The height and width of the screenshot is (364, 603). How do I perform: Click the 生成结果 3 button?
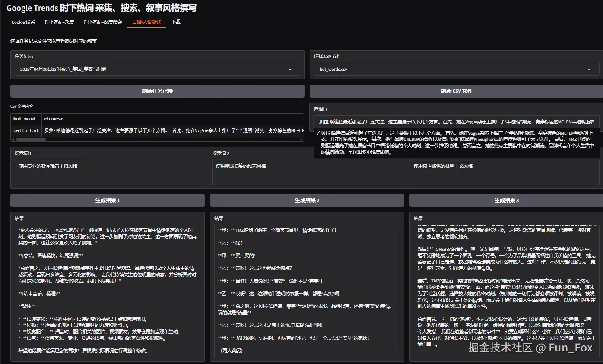click(x=506, y=200)
